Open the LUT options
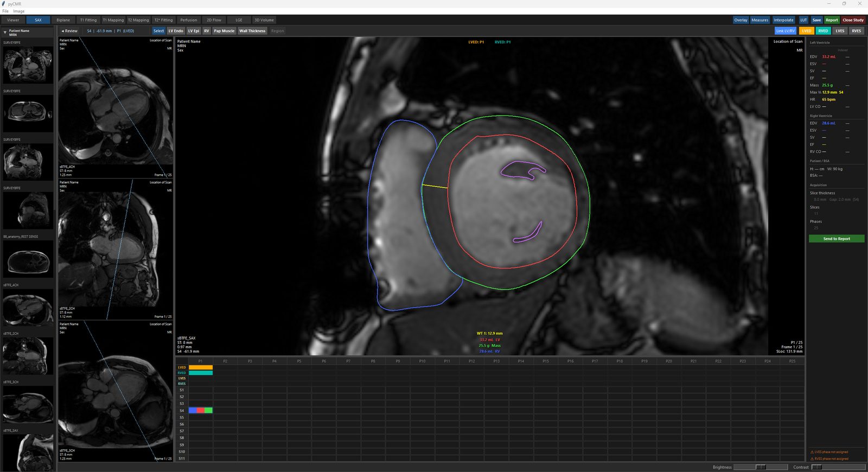This screenshot has width=868, height=472. click(x=803, y=20)
